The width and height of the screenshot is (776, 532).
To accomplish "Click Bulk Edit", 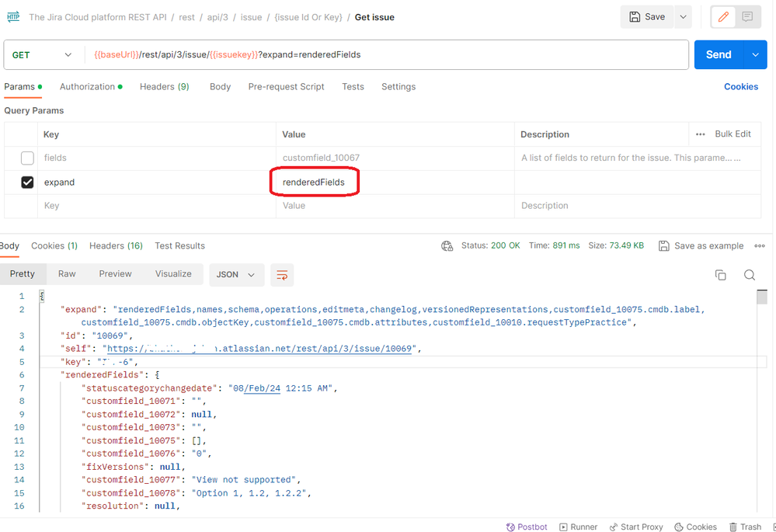I will (x=733, y=134).
